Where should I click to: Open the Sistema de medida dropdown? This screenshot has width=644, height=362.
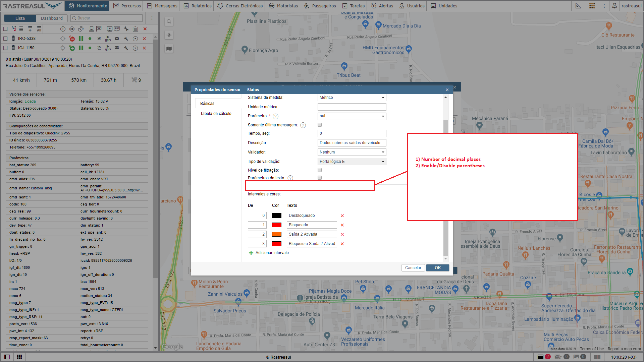pos(352,98)
